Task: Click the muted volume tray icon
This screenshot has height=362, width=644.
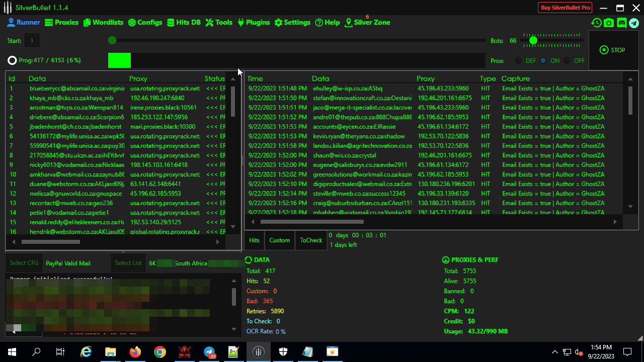Action: [579, 352]
